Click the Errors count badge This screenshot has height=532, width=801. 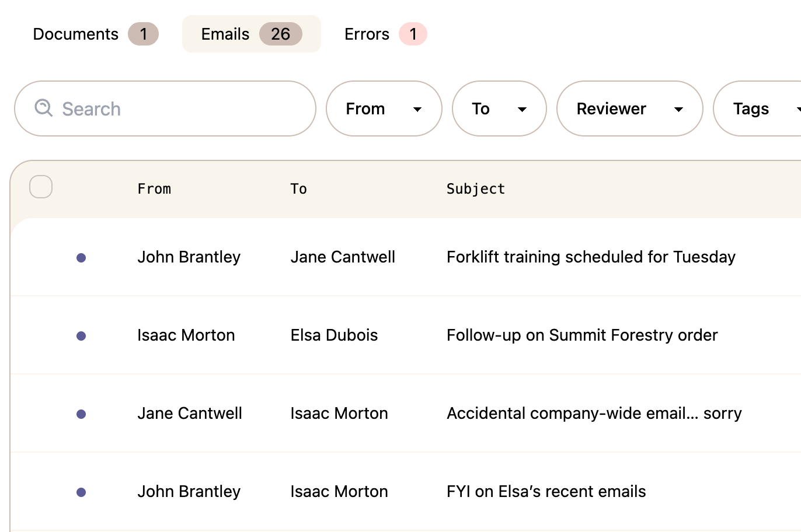point(413,34)
